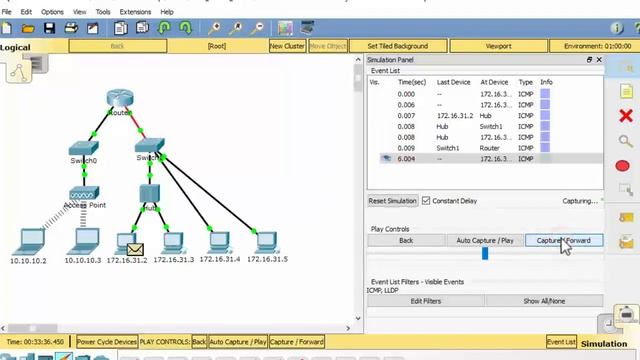Select PC 172.16.31.3
Viewport: 640px width, 360px height.
(x=173, y=243)
